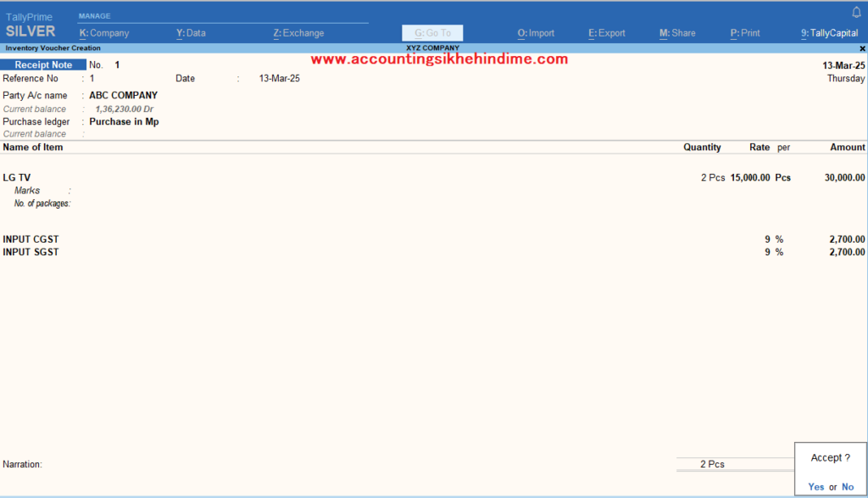Reject the voucher by clicking No
The height and width of the screenshot is (498, 868).
848,487
